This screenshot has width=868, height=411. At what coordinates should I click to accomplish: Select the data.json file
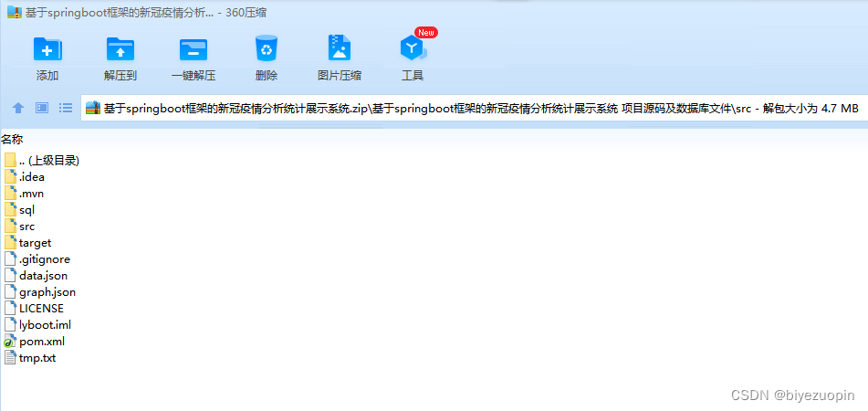coord(37,275)
